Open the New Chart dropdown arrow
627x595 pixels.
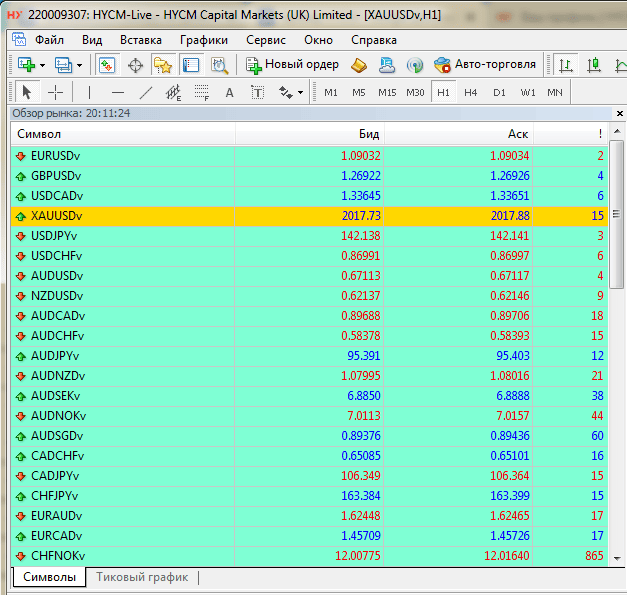[42, 65]
